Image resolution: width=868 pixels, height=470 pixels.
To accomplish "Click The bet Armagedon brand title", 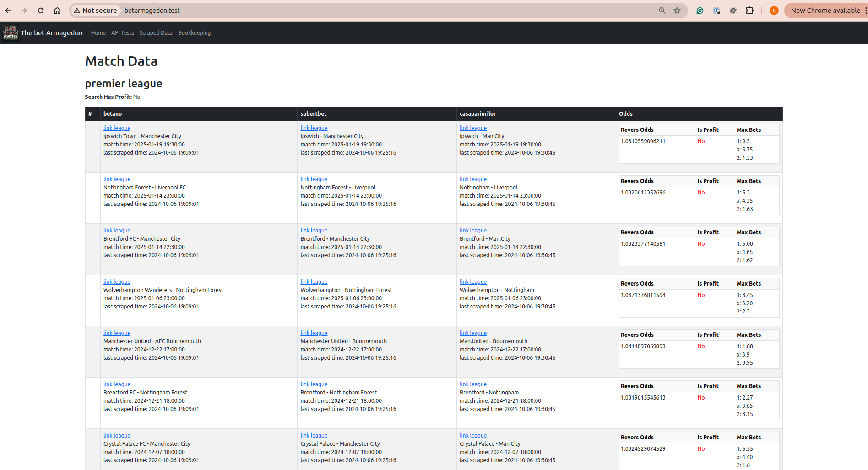I will (x=52, y=33).
